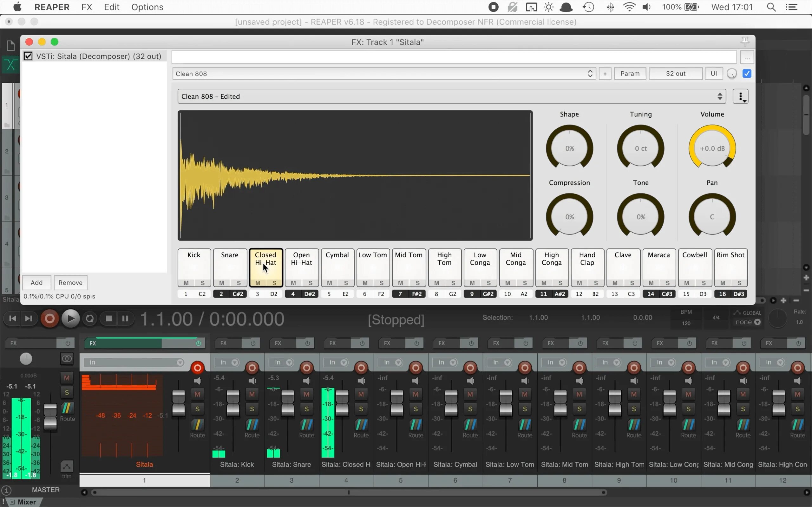Open the FX menu in menu bar
Image resolution: width=812 pixels, height=507 pixels.
click(x=87, y=7)
